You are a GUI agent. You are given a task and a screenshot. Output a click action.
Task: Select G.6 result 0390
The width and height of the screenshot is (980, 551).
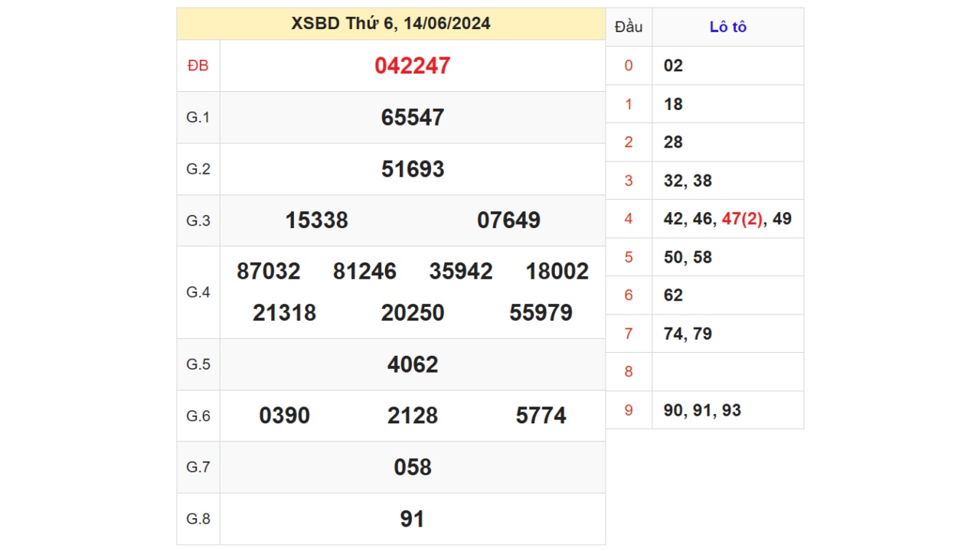pos(285,416)
